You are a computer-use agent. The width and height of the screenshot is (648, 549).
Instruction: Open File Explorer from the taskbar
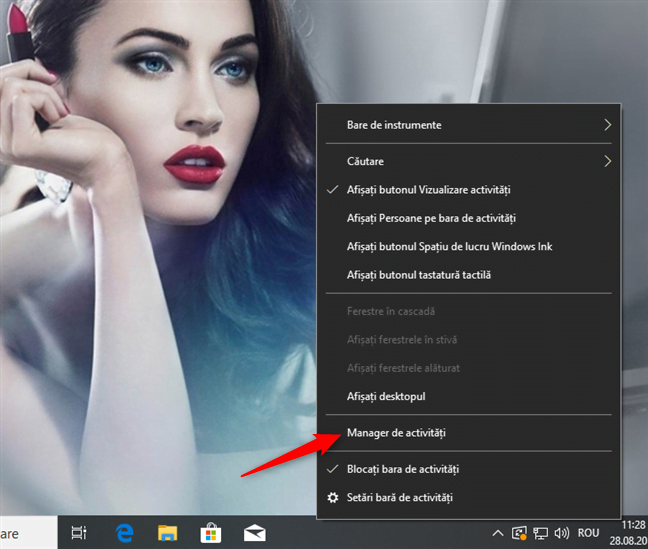pyautogui.click(x=168, y=532)
